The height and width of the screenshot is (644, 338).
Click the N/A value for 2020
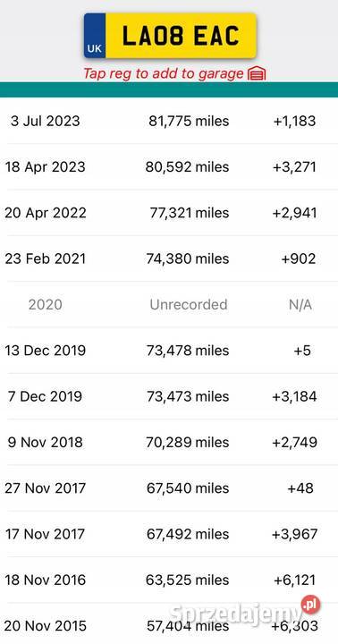(x=300, y=305)
